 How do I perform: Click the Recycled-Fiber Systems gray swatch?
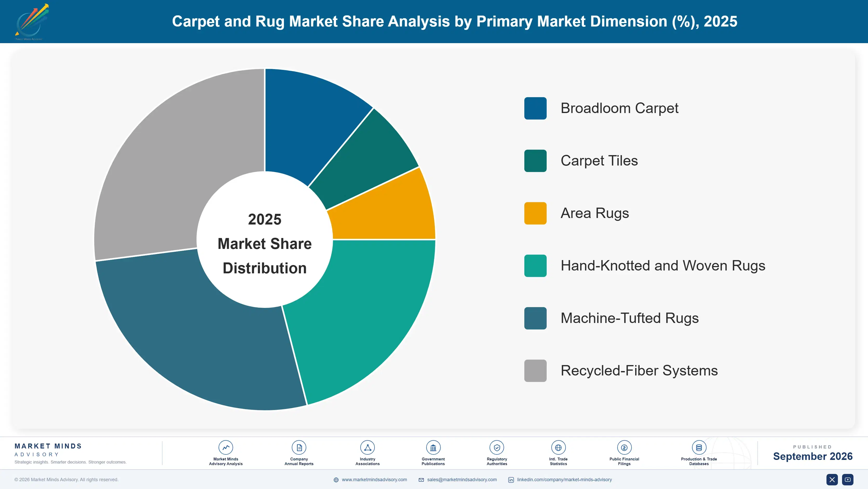535,371
